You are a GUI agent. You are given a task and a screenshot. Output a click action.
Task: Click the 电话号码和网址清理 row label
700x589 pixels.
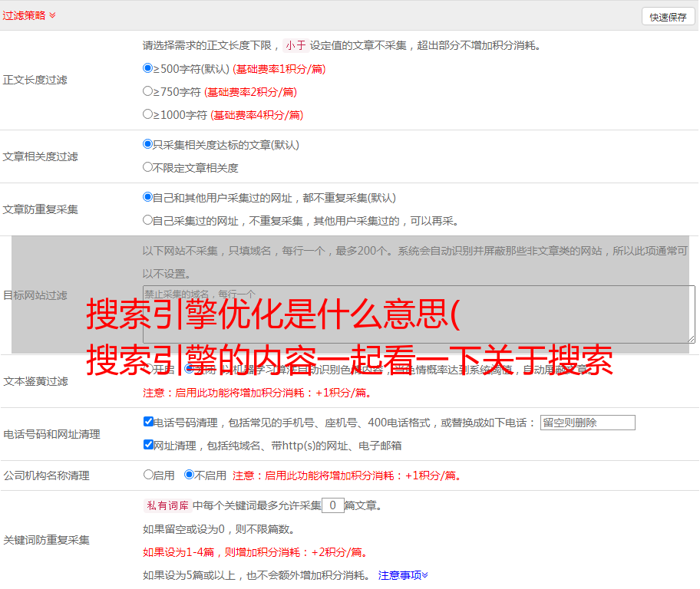coord(51,434)
